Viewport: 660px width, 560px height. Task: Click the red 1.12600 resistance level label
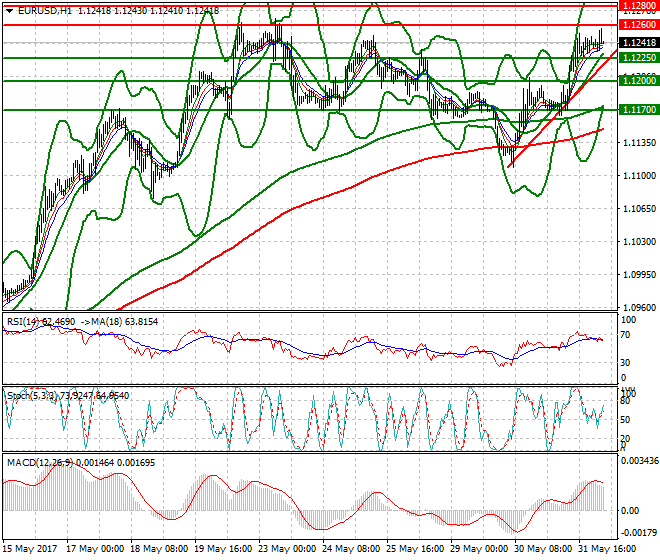639,25
